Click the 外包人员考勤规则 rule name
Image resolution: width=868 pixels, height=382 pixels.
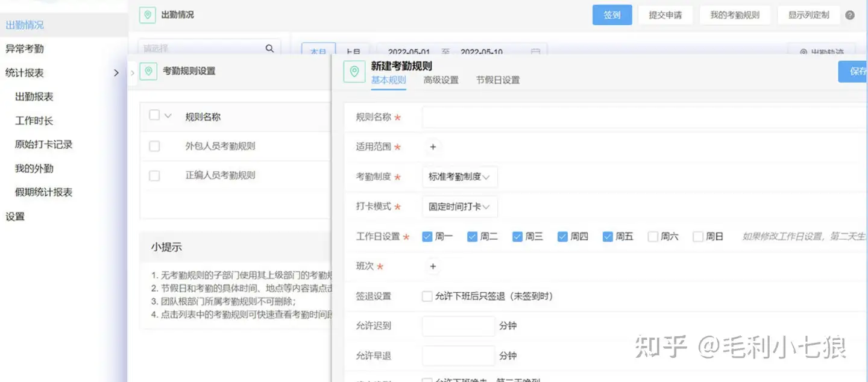(x=221, y=146)
